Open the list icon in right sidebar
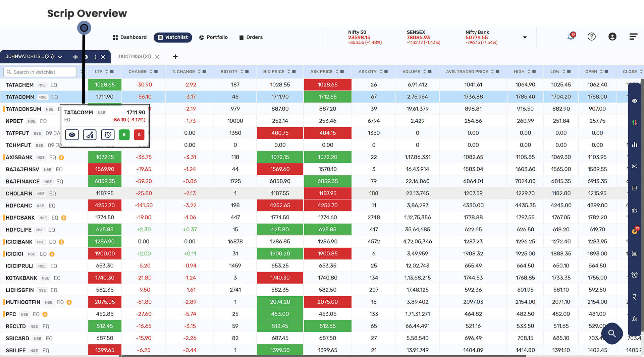The image size is (644, 357). tap(635, 253)
